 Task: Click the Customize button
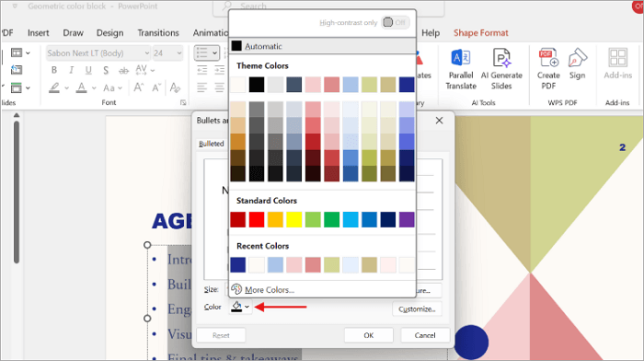pos(417,309)
